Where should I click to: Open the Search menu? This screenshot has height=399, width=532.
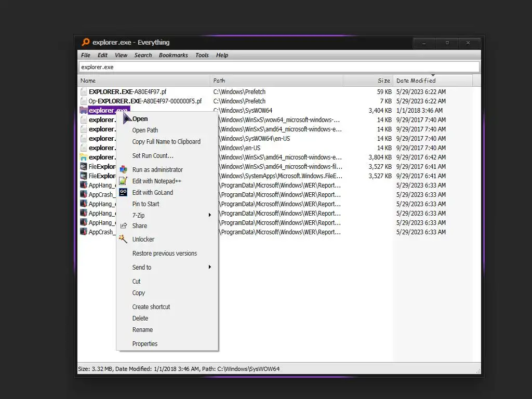[x=143, y=55]
